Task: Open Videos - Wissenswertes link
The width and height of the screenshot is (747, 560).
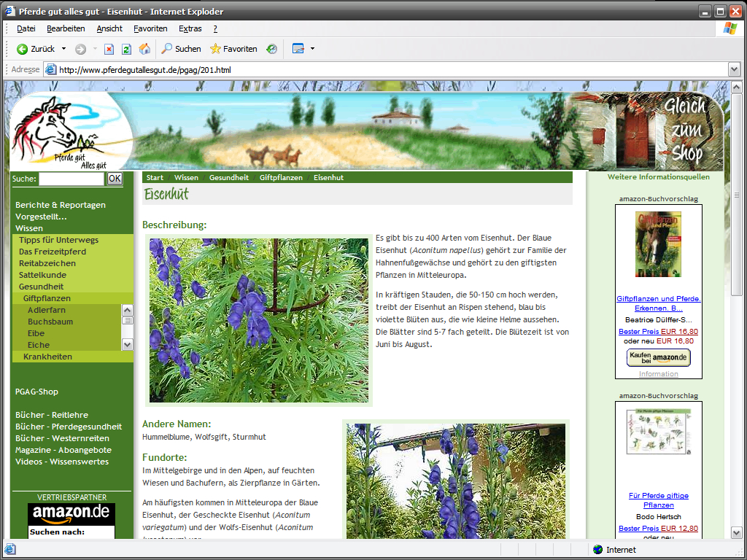Action: (x=62, y=462)
